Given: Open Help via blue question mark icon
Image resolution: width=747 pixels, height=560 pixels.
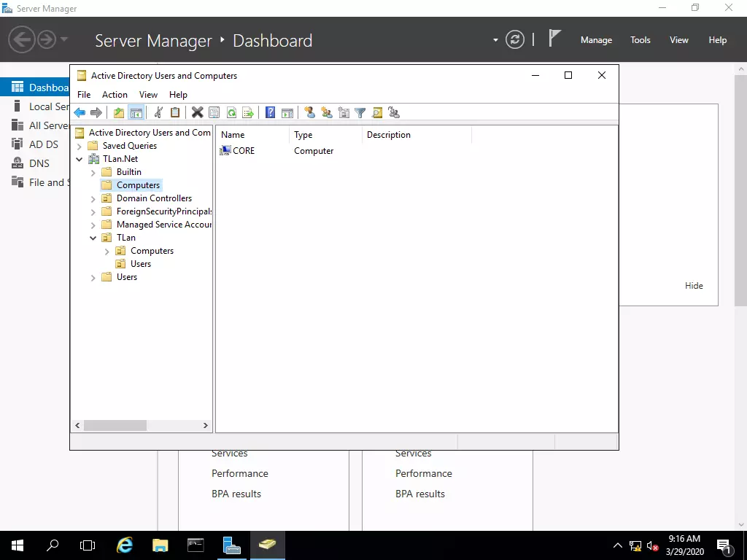Looking at the screenshot, I should (x=270, y=113).
